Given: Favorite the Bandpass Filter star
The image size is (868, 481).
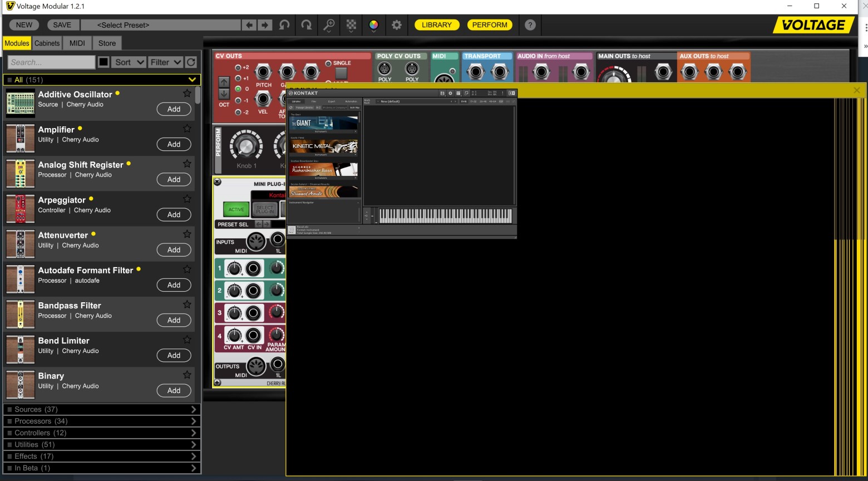Looking at the screenshot, I should pyautogui.click(x=187, y=305).
